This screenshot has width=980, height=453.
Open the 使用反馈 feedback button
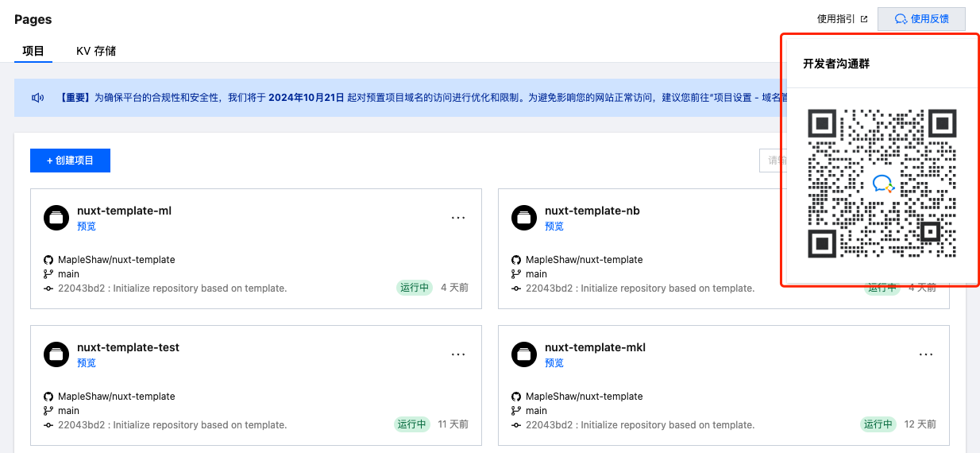tap(921, 19)
